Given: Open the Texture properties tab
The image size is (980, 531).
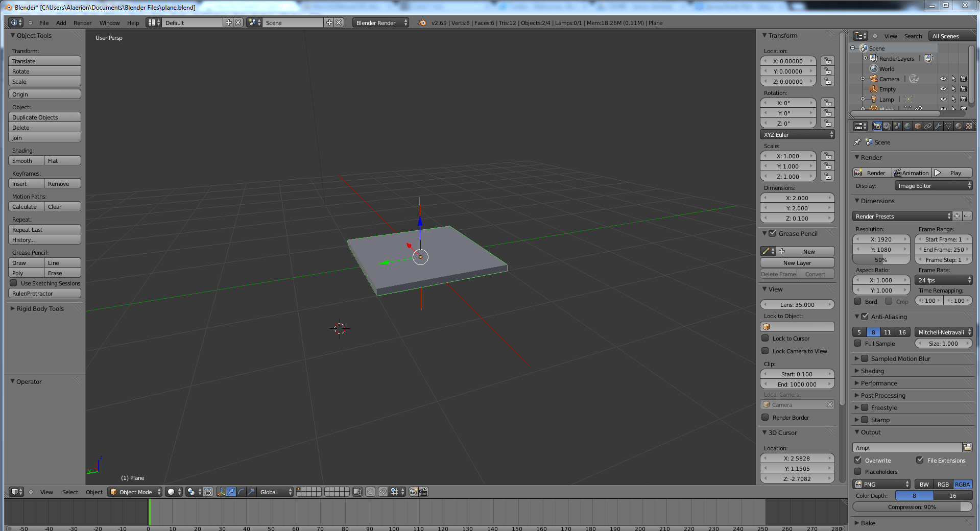Looking at the screenshot, I should 969,126.
